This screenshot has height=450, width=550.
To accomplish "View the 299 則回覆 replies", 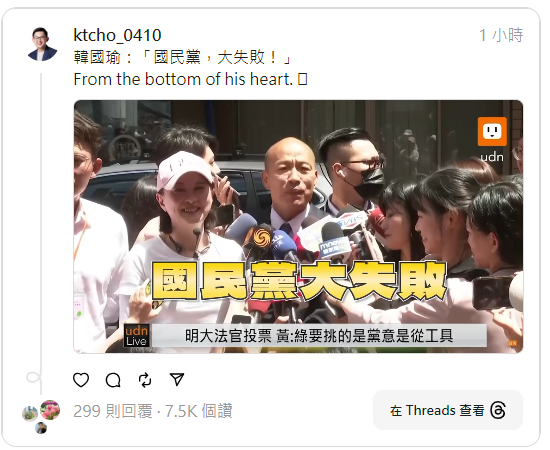I will [113, 411].
